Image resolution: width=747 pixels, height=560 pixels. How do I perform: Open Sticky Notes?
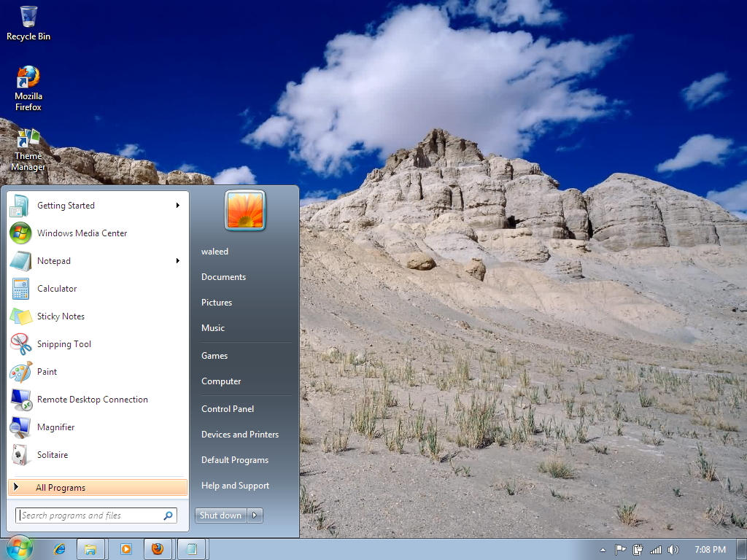pos(61,316)
